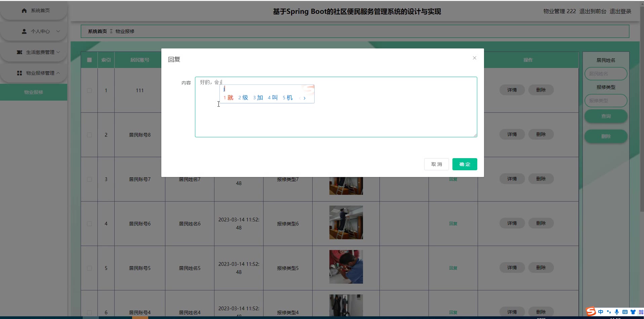Click the 查询 search button
This screenshot has height=319, width=644.
point(606,116)
